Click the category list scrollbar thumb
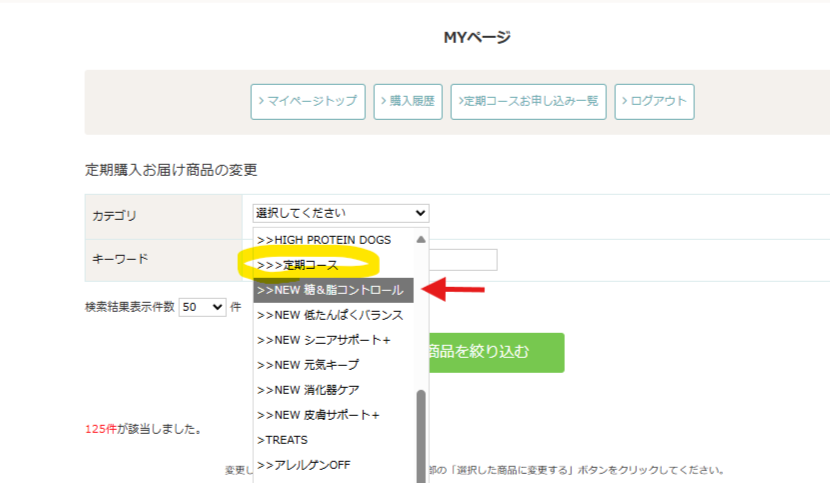This screenshot has width=830, height=483. 421,430
